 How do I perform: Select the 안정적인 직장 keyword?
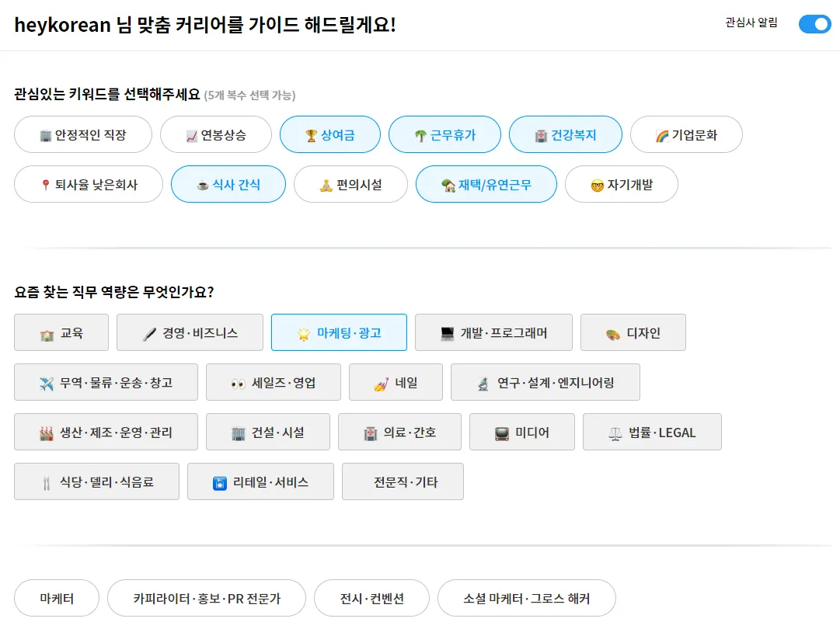(82, 135)
